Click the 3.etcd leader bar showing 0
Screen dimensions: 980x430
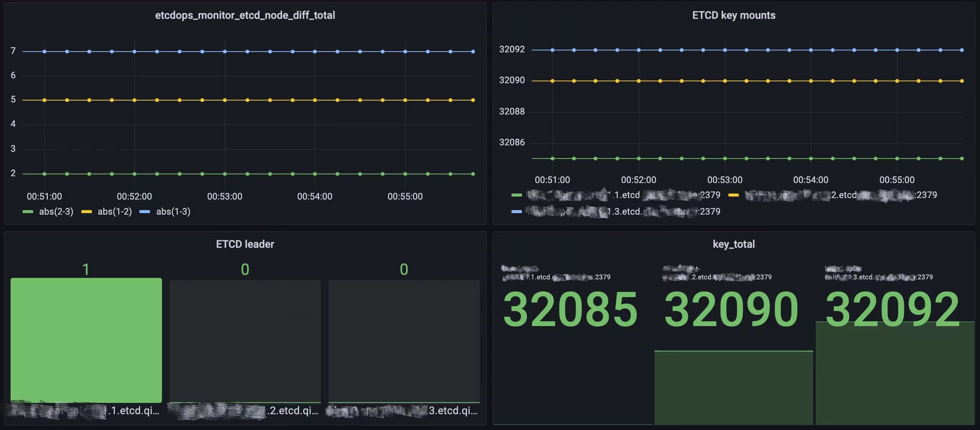tap(404, 341)
